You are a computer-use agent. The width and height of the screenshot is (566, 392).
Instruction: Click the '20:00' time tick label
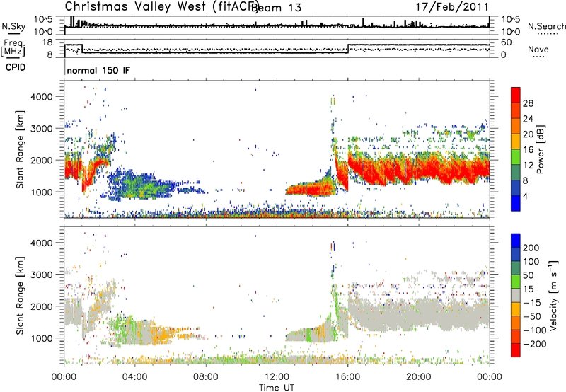point(418,377)
